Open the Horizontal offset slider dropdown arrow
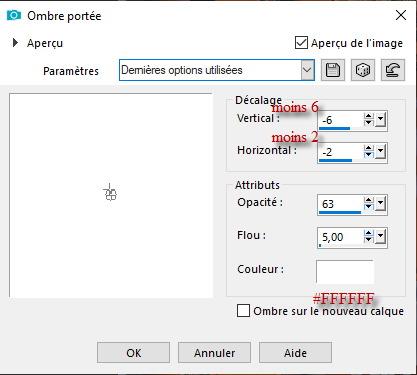Image resolution: width=417 pixels, height=375 pixels. (x=380, y=152)
